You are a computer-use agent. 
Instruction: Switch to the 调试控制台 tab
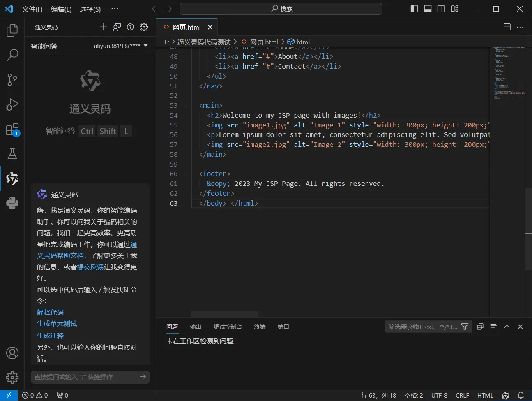[x=228, y=327]
